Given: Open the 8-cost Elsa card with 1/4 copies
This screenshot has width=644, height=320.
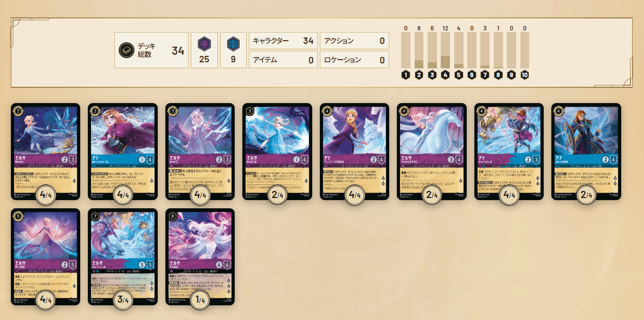Looking at the screenshot, I should [x=200, y=257].
